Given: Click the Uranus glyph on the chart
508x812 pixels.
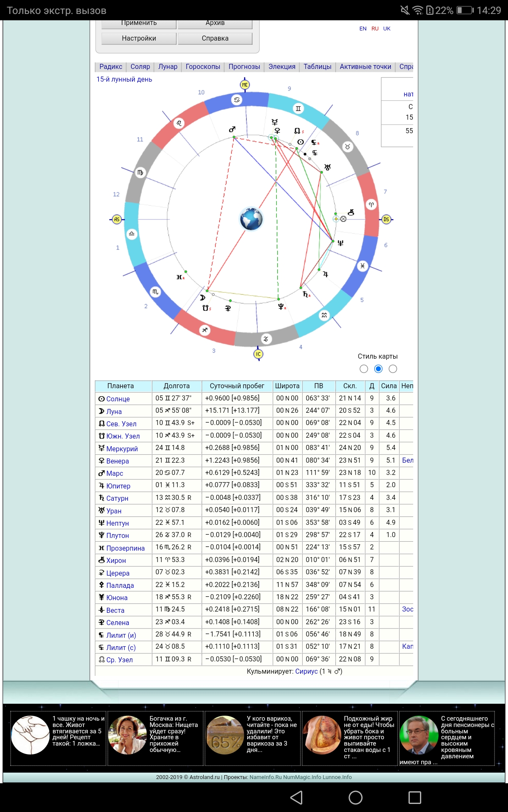Looking at the screenshot, I should (327, 167).
